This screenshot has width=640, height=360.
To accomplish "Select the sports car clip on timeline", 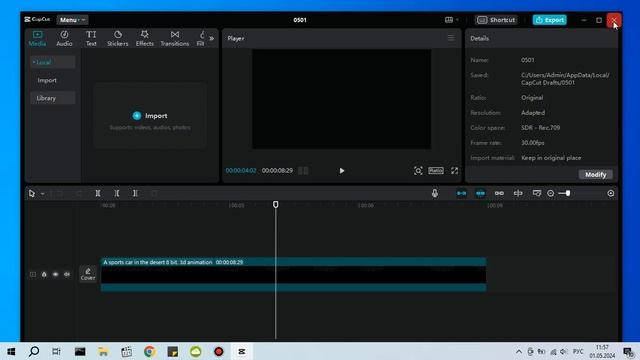I will 293,274.
